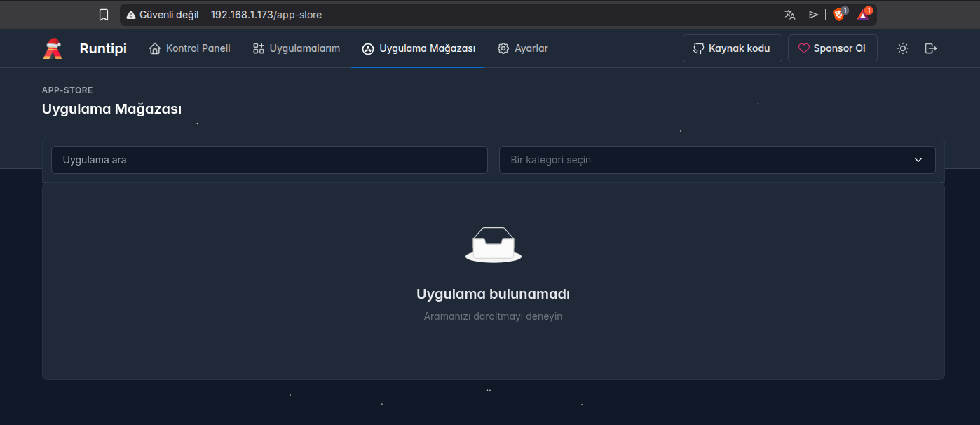Click the logout arrow icon
980x425 pixels.
tap(931, 48)
